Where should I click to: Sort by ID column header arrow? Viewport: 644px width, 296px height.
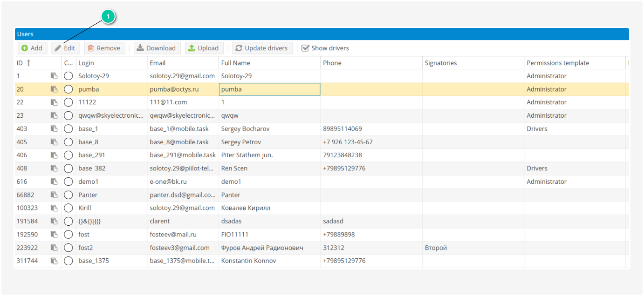tap(28, 63)
